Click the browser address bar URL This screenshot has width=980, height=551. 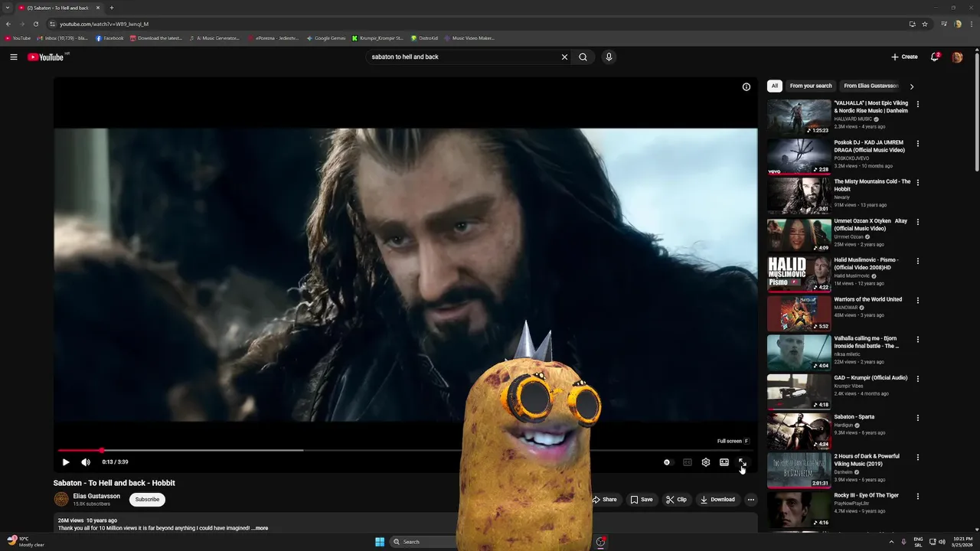click(x=104, y=24)
